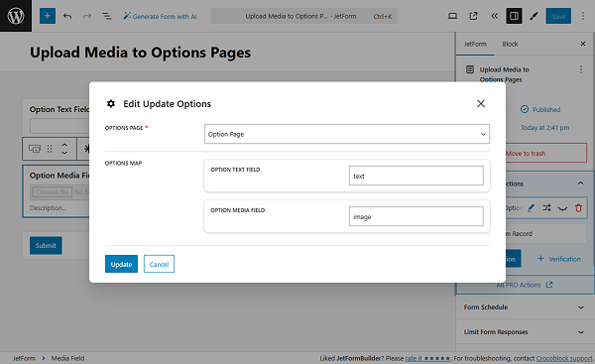Delete the action with trash icon

pyautogui.click(x=578, y=207)
